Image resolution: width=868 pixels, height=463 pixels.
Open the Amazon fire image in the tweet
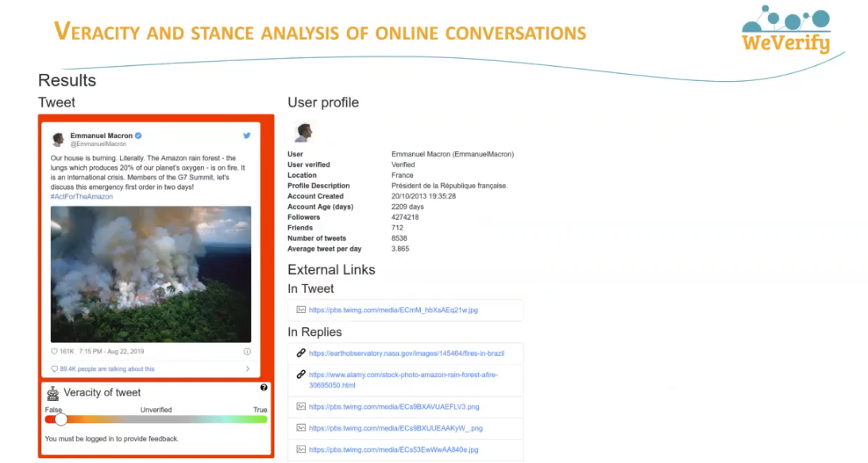151,274
